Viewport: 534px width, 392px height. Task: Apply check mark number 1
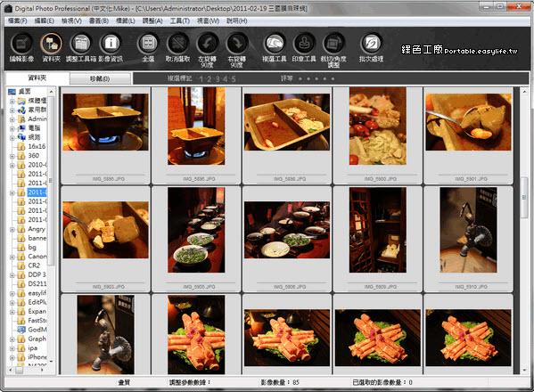201,79
